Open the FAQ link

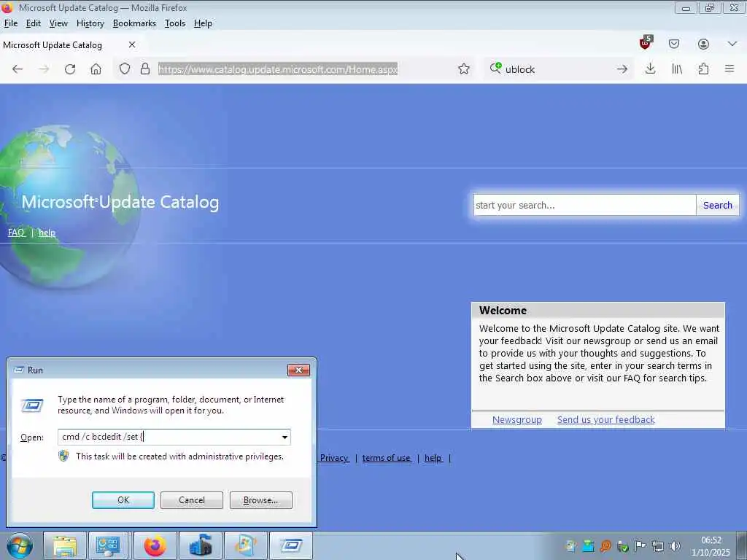click(x=16, y=233)
